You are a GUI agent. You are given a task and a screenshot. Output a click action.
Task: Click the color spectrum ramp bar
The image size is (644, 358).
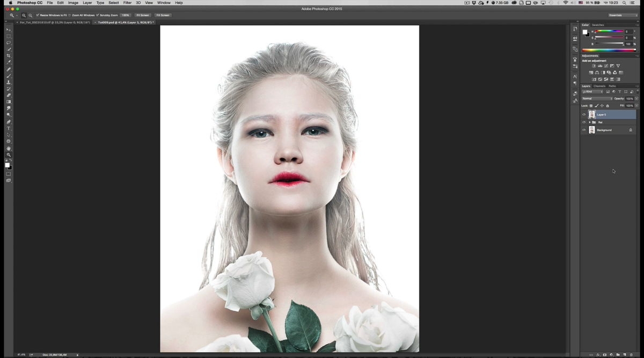click(x=609, y=50)
